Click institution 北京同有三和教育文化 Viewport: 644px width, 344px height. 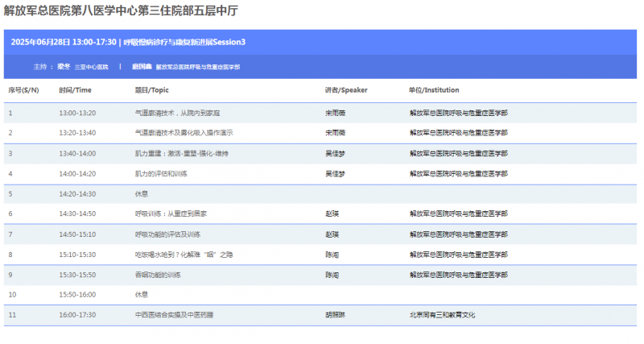pos(442,315)
